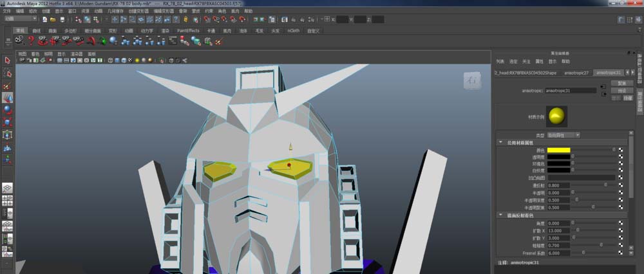Open the first menu in the main menu bar
This screenshot has width=644, height=274.
(6, 11)
